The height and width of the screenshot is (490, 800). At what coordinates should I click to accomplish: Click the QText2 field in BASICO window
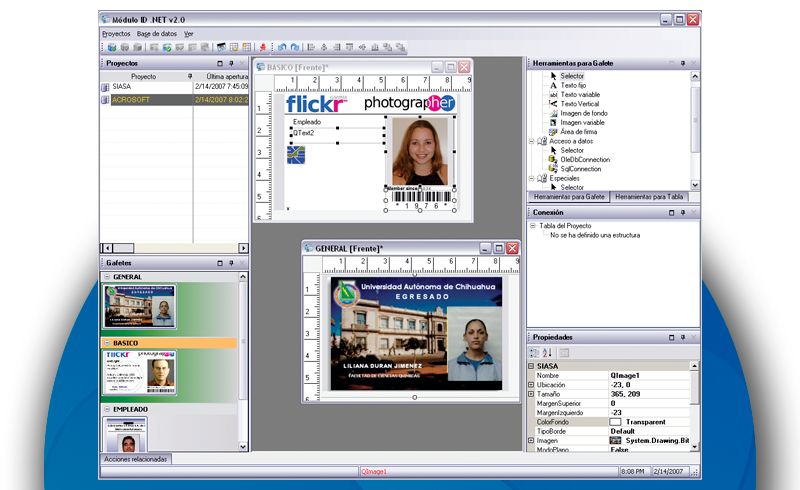click(x=337, y=133)
